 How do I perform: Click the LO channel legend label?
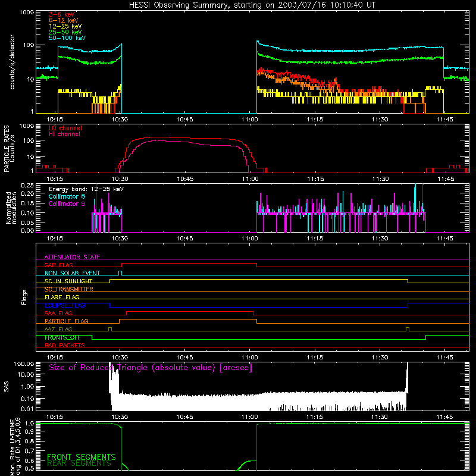coord(65,129)
